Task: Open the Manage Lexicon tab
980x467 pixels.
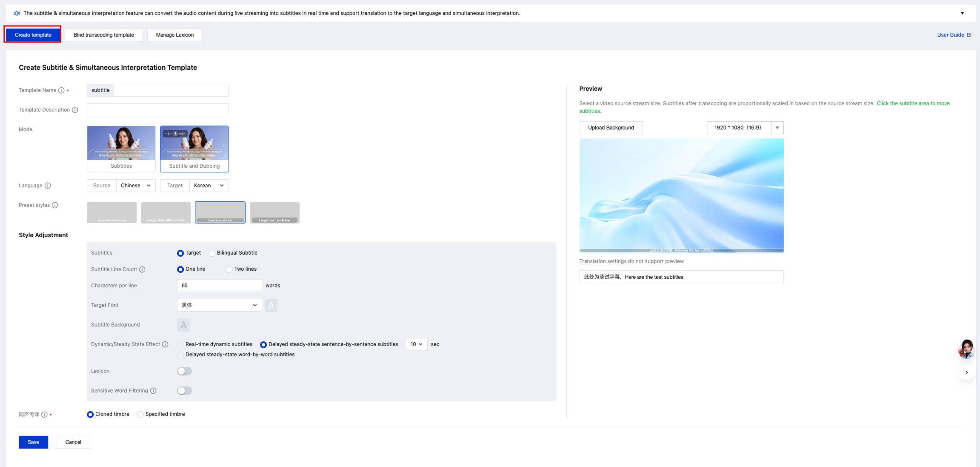Action: [x=175, y=35]
